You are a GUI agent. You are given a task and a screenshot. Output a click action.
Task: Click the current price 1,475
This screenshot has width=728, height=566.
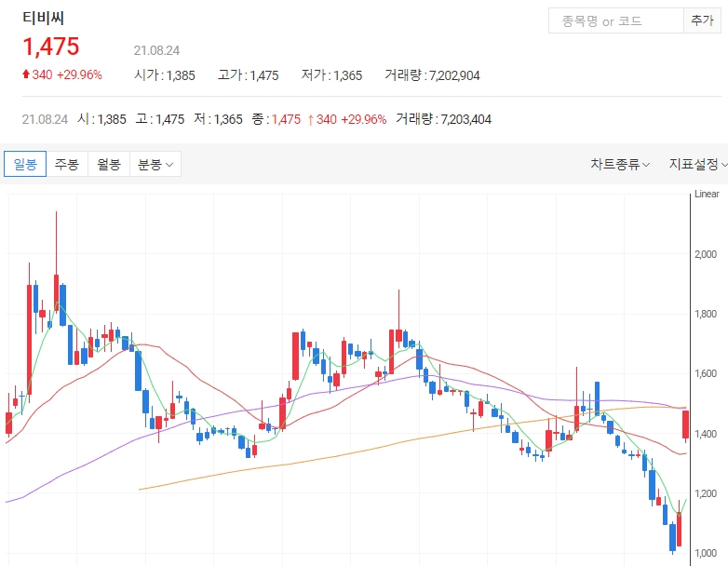click(51, 47)
